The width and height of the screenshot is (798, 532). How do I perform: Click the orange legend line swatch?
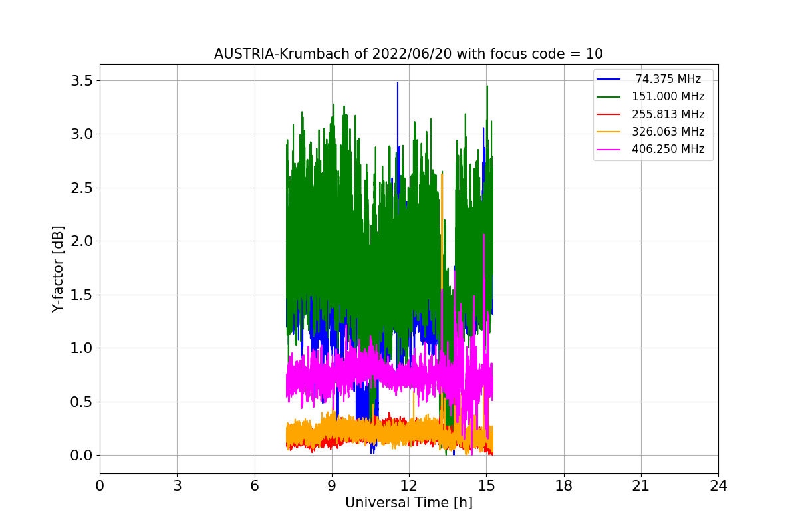[x=608, y=132]
